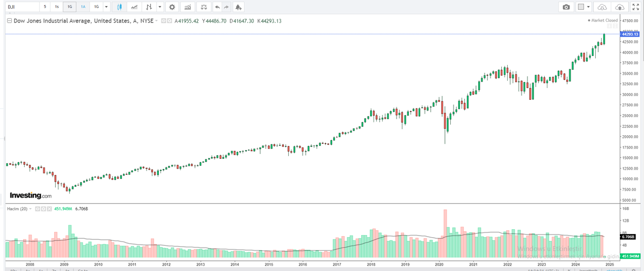The image size is (644, 271).
Task: Select the highlighted 1G interval button
Action: coord(70,7)
